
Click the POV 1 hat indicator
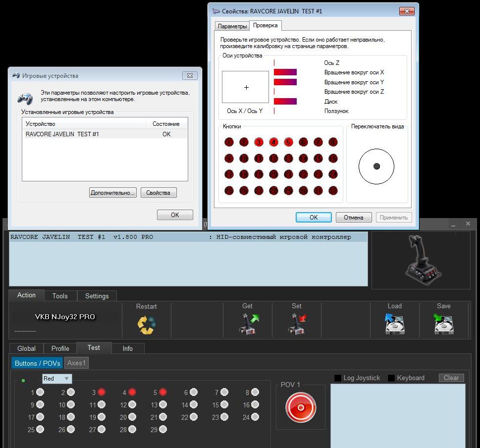301,407
